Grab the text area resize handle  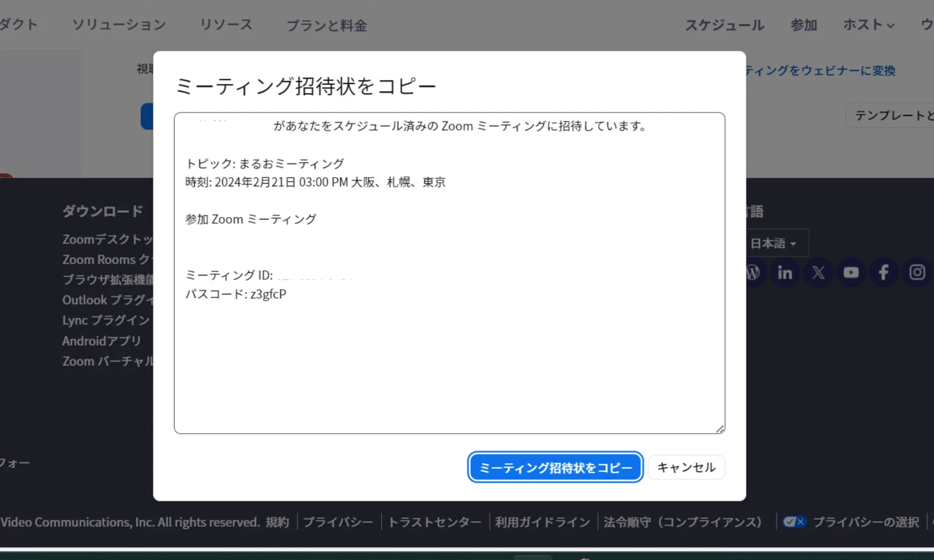point(720,429)
